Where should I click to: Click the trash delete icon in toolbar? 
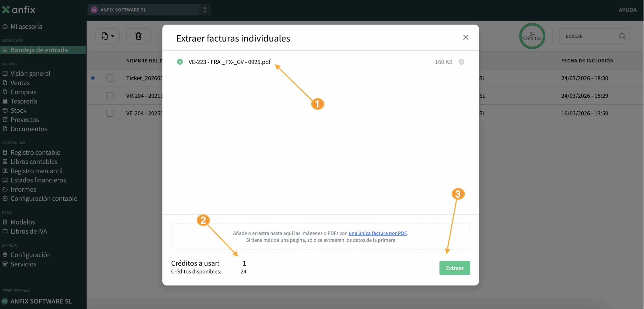(138, 36)
